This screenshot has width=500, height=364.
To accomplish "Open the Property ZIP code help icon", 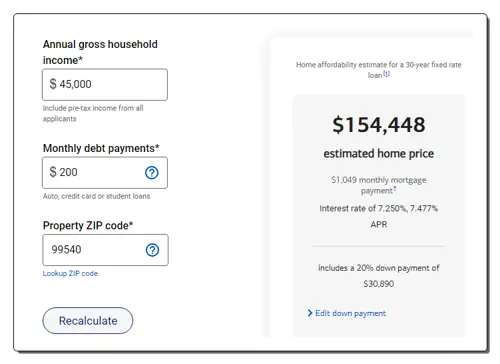I will 152,250.
